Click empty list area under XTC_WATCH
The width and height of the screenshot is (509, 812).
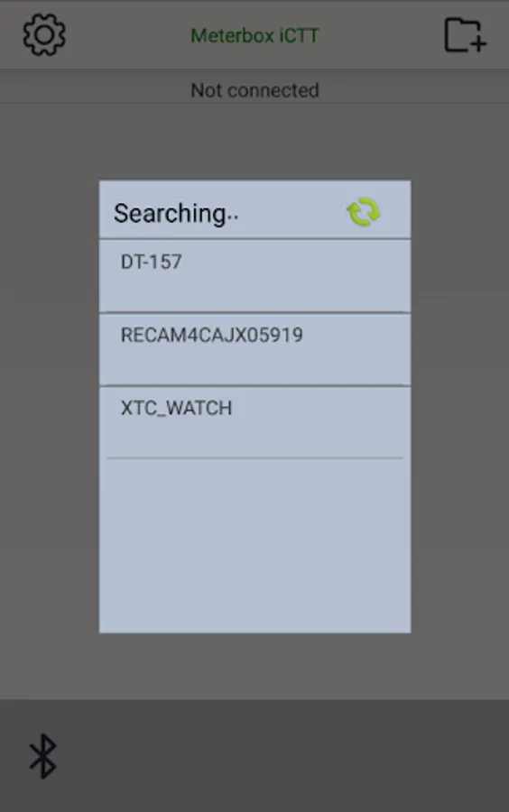[255, 545]
